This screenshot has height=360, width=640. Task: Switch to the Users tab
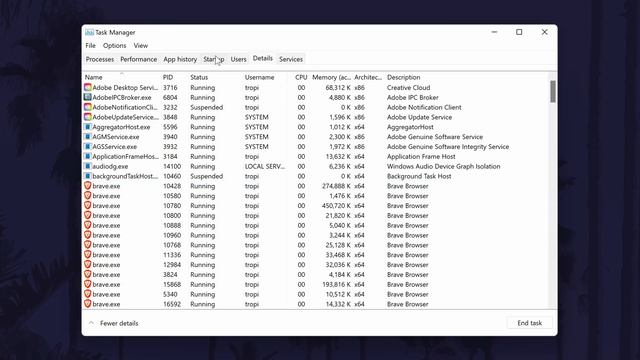[238, 59]
